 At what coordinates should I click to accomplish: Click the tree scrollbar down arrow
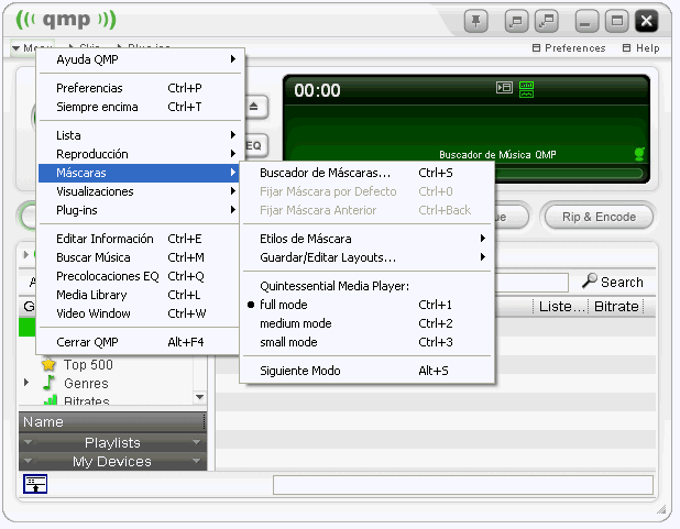pos(199,396)
